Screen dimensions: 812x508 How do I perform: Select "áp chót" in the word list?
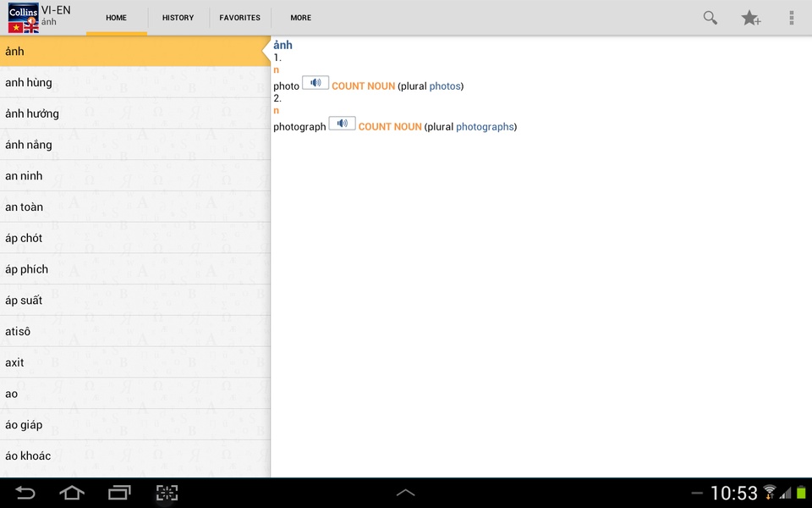pos(135,238)
